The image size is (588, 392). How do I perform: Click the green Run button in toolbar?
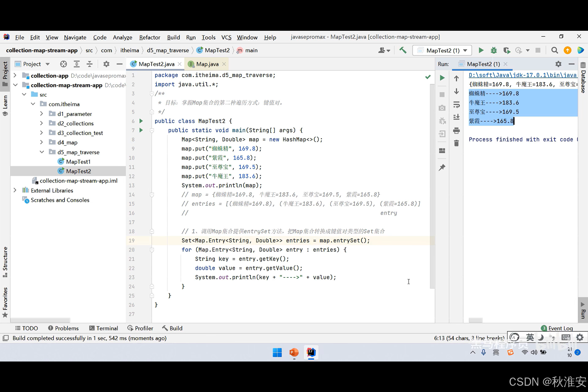481,50
